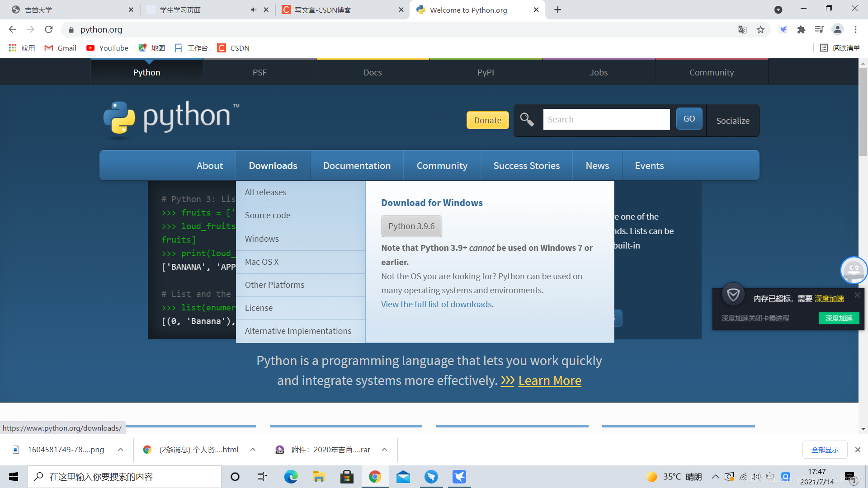Open Microsoft Store from taskbar
Viewport: 868px width, 488px height.
(347, 477)
